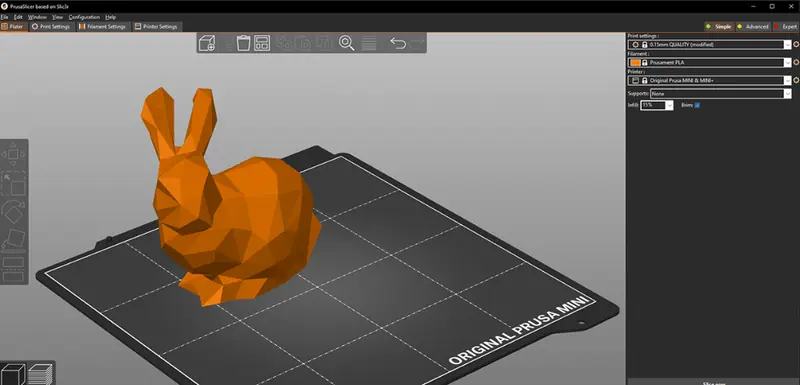Switch to Simple mode
This screenshot has width=800, height=385.
click(718, 27)
